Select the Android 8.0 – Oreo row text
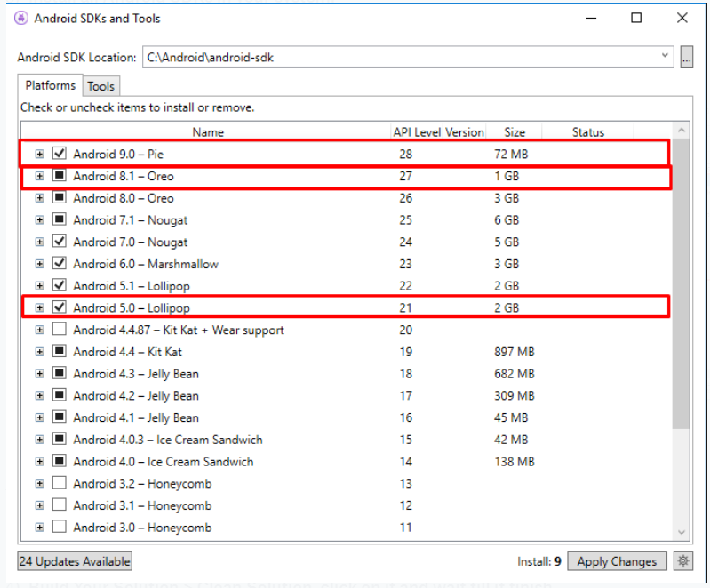The height and width of the screenshot is (588, 710). pos(124,198)
